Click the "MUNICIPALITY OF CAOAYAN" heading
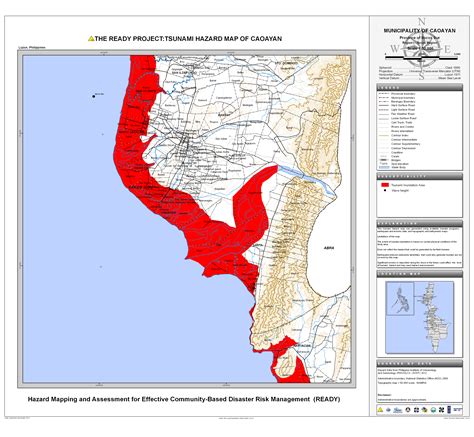The width and height of the screenshot is (474, 437). 420,30
